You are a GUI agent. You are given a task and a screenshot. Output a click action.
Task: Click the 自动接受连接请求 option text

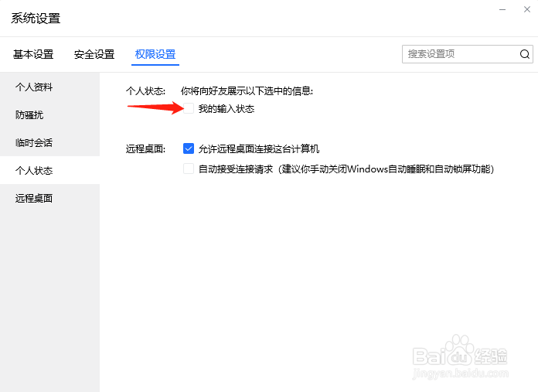pyautogui.click(x=346, y=169)
